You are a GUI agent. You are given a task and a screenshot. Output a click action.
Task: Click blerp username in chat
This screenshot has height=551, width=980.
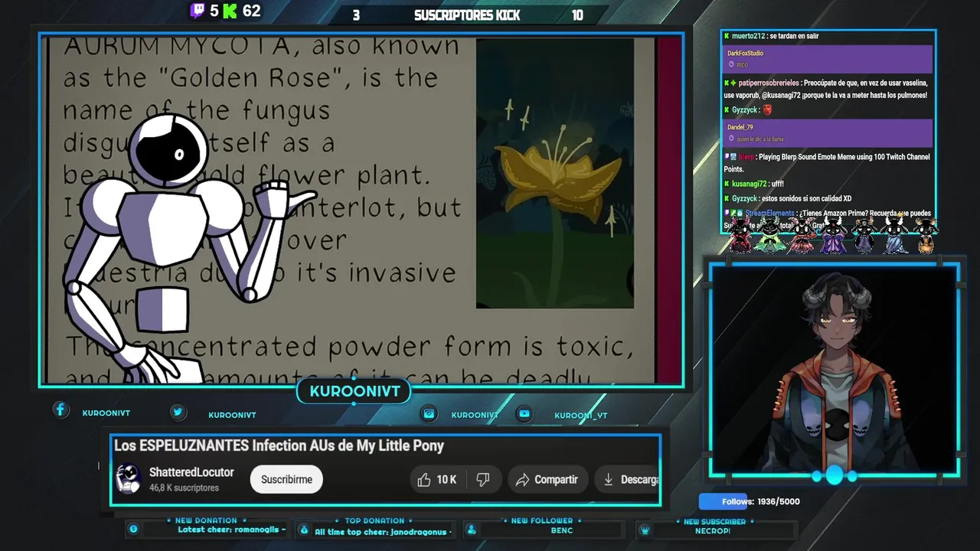click(x=746, y=157)
